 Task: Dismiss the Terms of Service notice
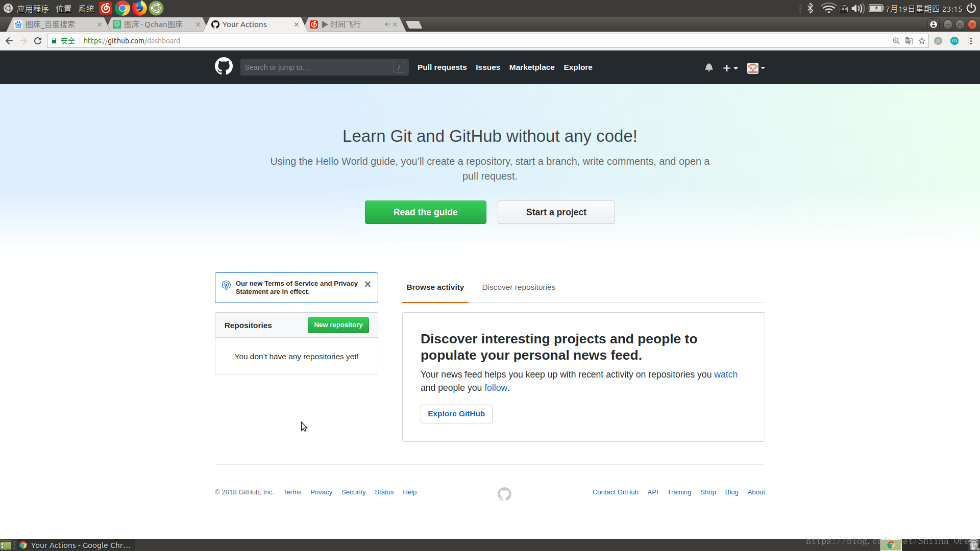pos(367,284)
